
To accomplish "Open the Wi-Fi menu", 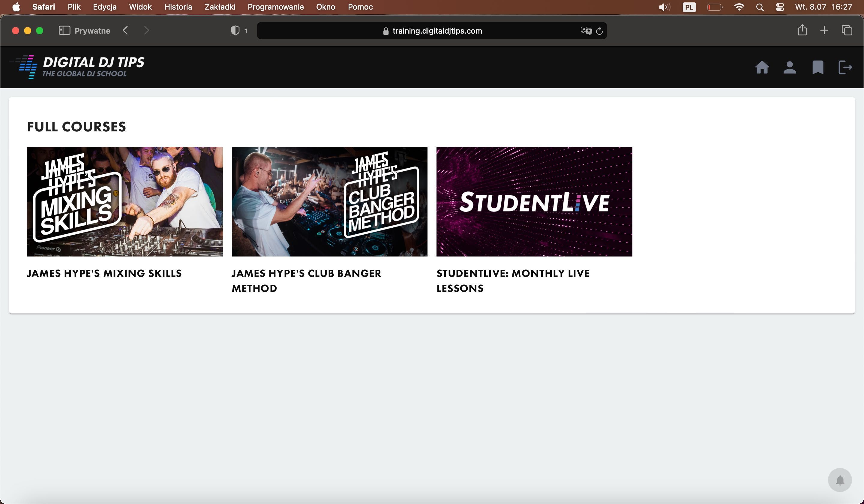I will click(739, 7).
